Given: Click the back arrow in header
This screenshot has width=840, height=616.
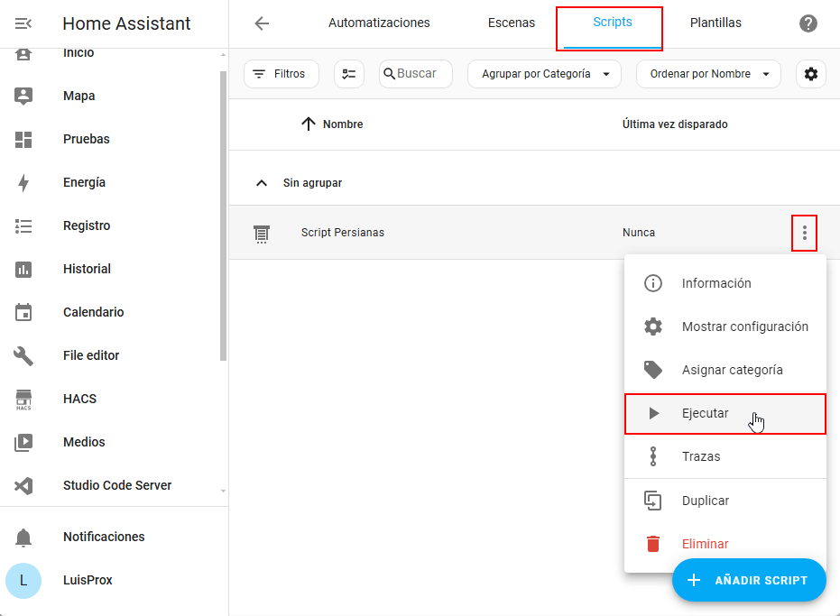Looking at the screenshot, I should coord(262,23).
